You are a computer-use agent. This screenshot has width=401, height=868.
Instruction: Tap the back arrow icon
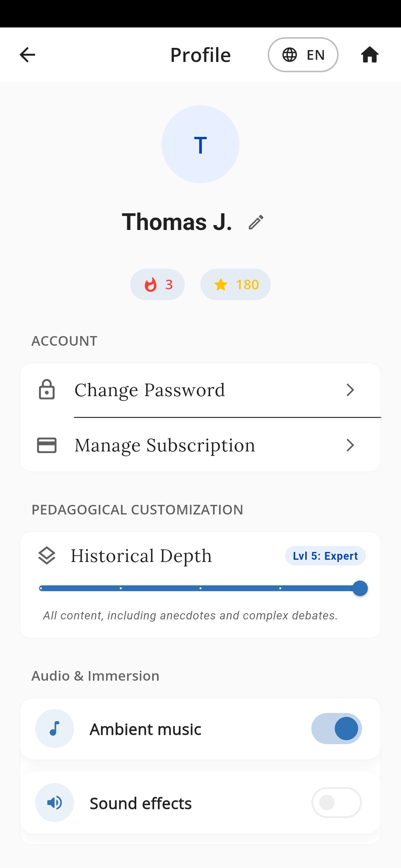(x=27, y=55)
